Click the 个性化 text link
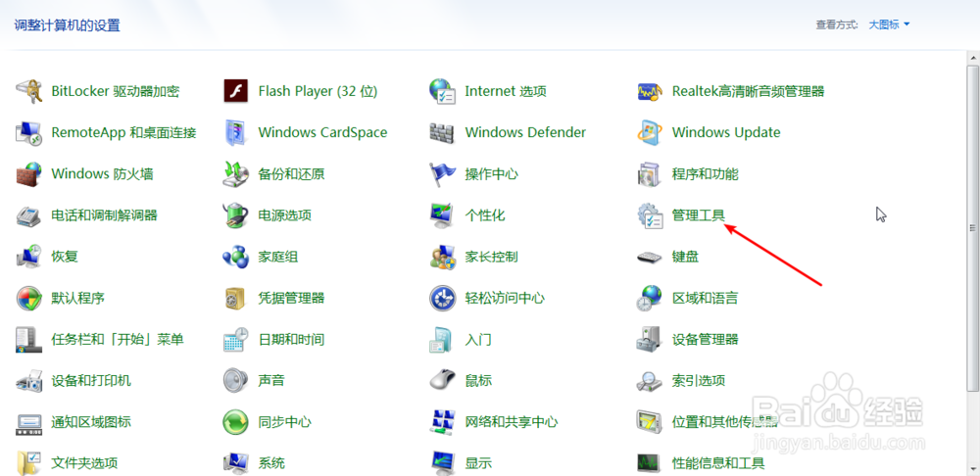Screen dimensions: 980x476 click(x=484, y=215)
